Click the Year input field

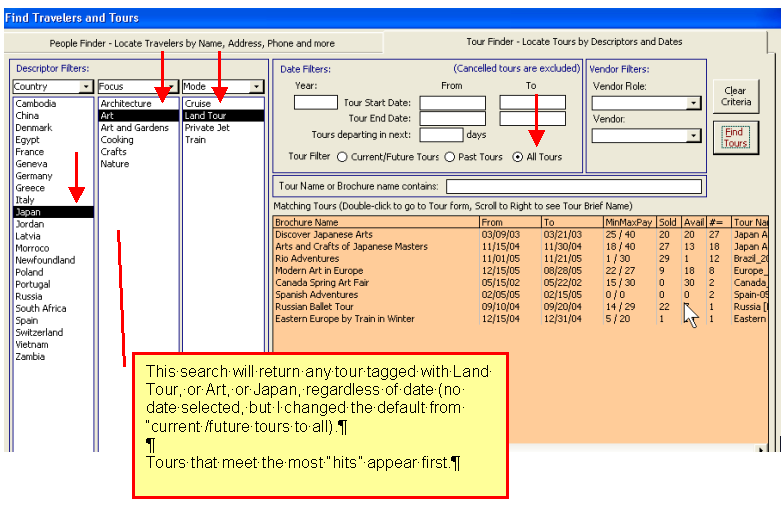[315, 102]
